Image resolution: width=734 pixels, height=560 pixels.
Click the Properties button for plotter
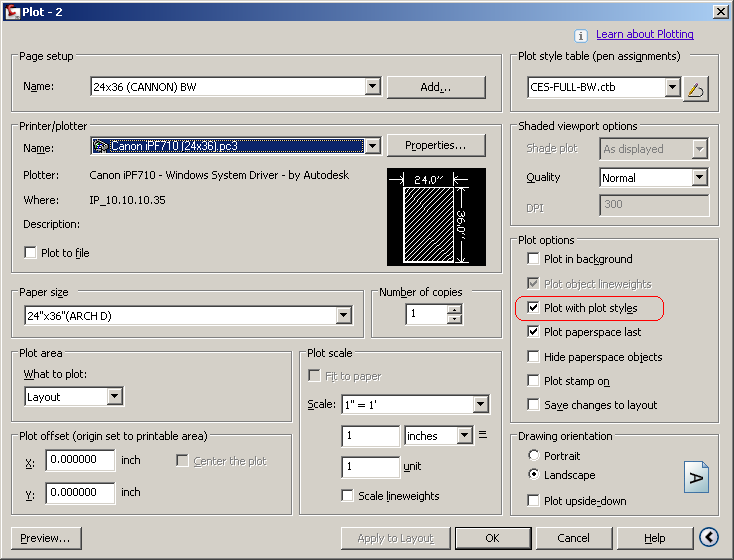(x=436, y=146)
